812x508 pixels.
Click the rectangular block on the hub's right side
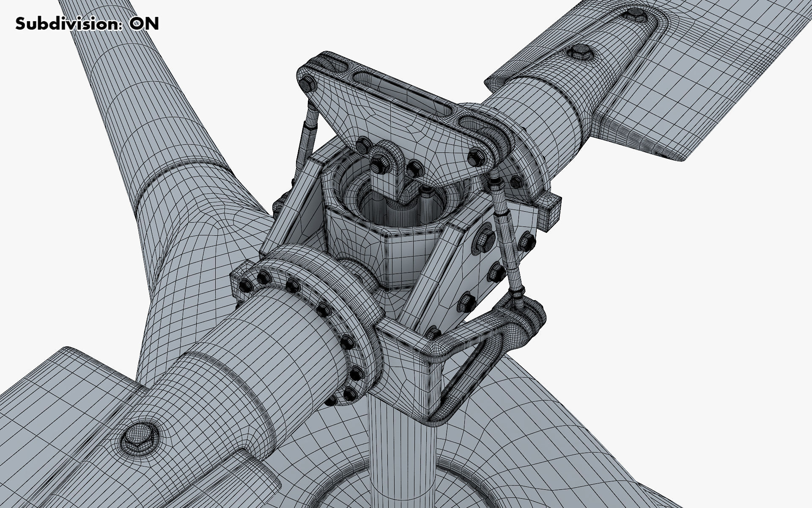[549, 208]
